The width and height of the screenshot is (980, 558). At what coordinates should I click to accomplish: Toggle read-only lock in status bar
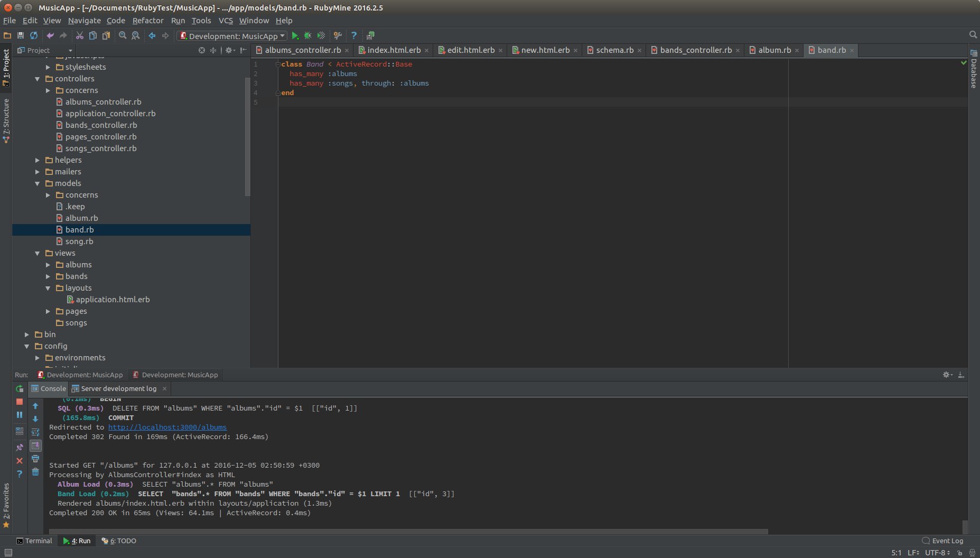pos(959,553)
